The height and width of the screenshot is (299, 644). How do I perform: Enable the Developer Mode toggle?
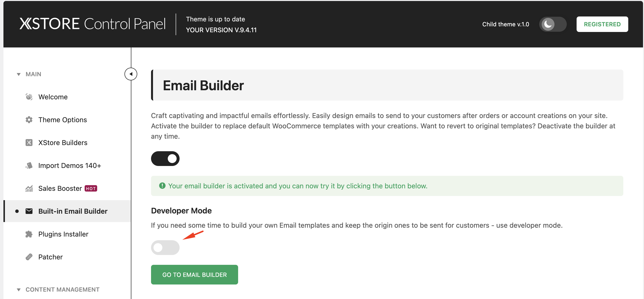pos(165,248)
